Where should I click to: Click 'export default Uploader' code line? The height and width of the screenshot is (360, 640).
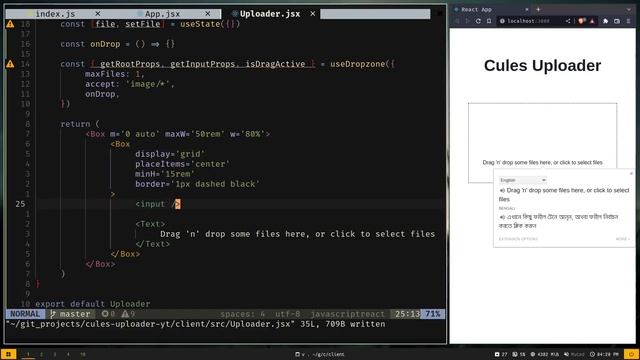click(x=93, y=304)
